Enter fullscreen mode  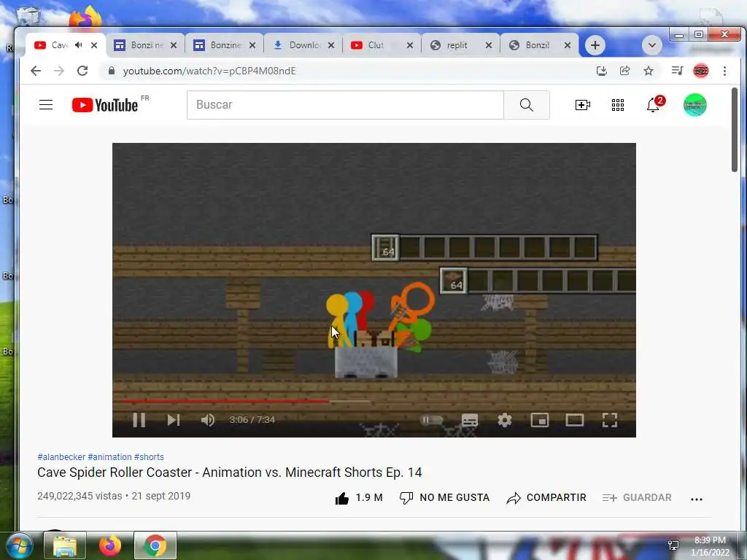tap(610, 419)
